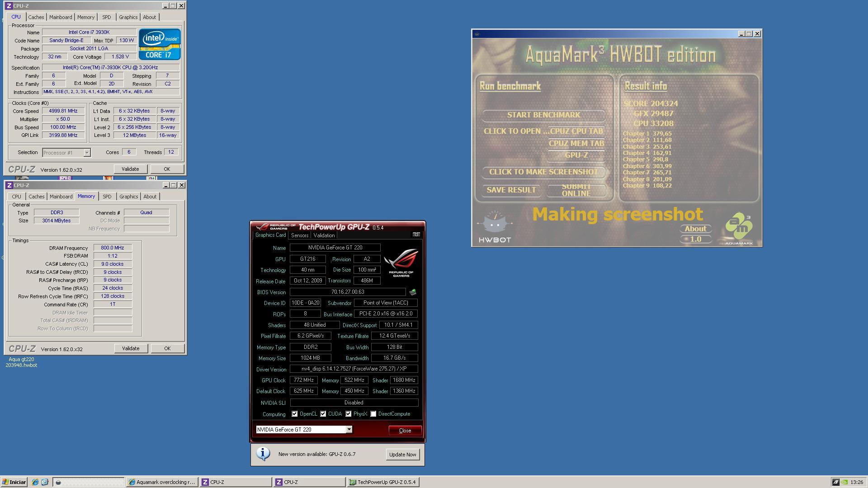
Task: Select the Graphics Card tab in GPU-Z
Action: [270, 235]
